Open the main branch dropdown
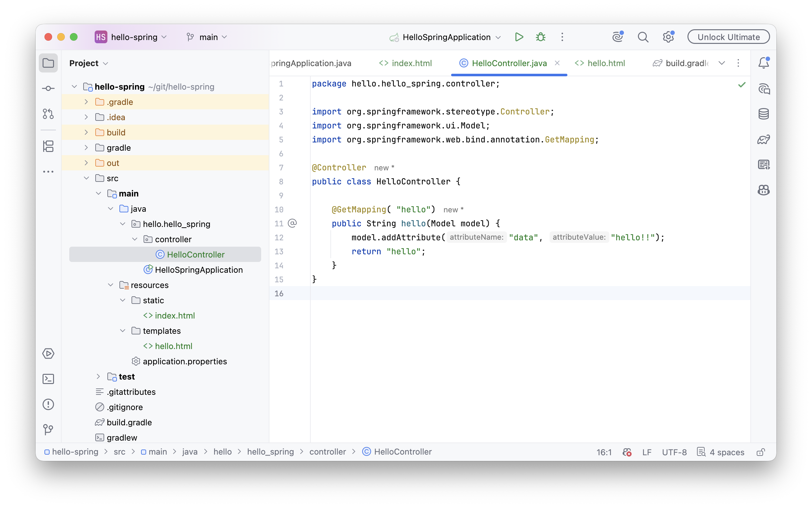 click(207, 37)
